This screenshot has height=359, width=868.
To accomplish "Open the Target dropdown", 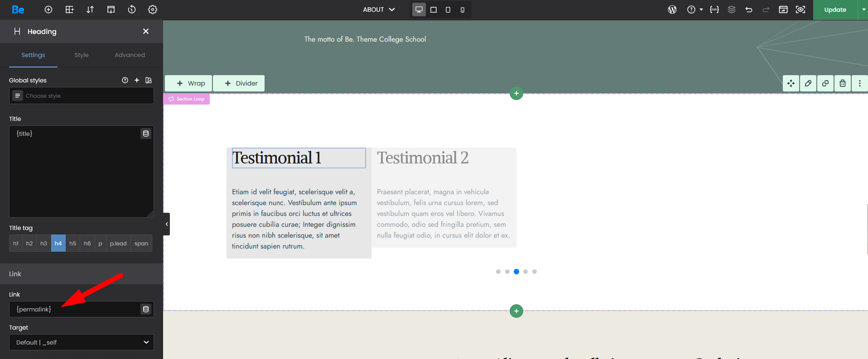I will [82, 342].
